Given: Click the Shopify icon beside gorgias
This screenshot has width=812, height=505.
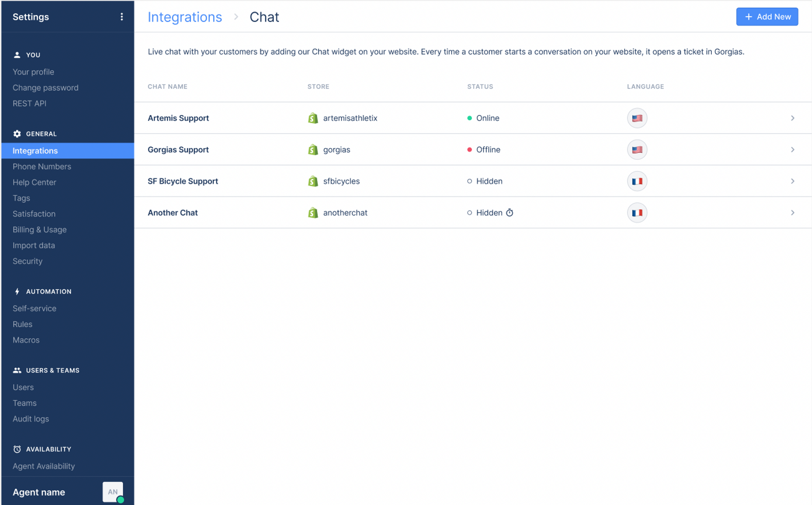Looking at the screenshot, I should 313,150.
